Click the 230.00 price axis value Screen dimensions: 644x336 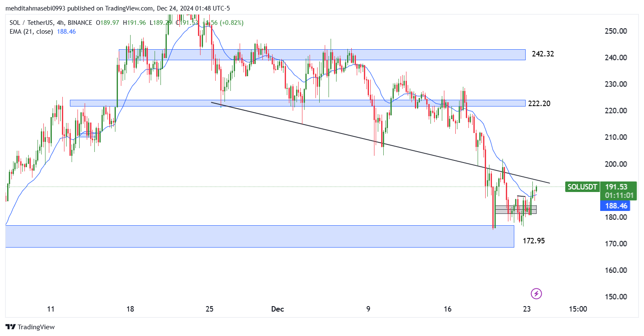616,84
